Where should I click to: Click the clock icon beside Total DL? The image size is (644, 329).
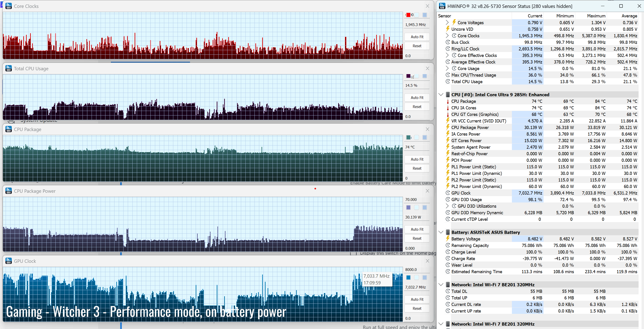[448, 291]
